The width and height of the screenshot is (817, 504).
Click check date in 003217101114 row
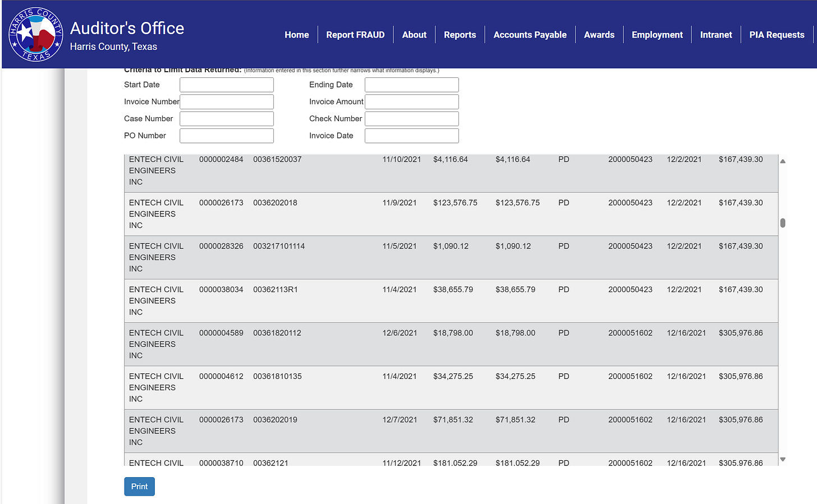click(x=684, y=246)
